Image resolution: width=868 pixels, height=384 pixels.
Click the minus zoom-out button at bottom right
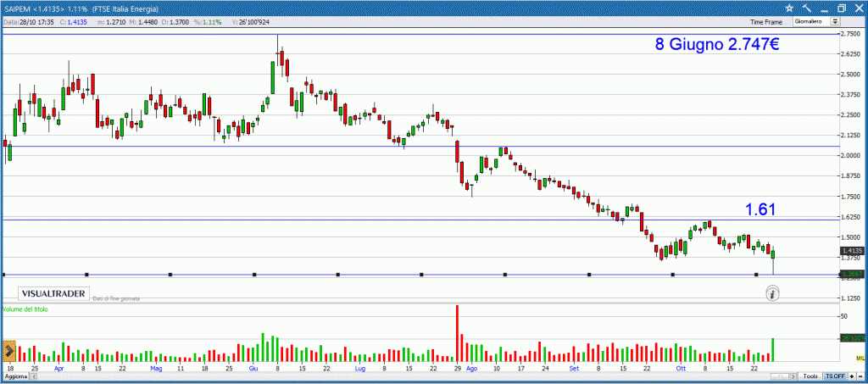tap(861, 376)
